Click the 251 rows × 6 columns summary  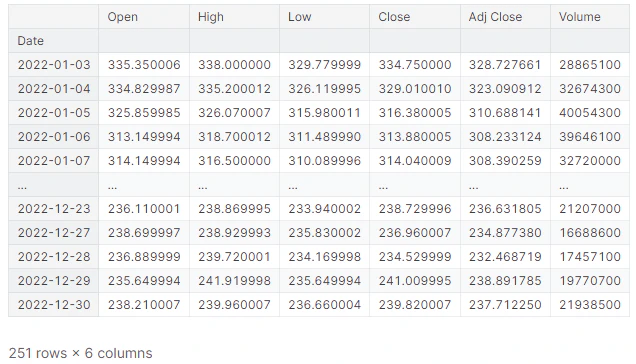80,353
